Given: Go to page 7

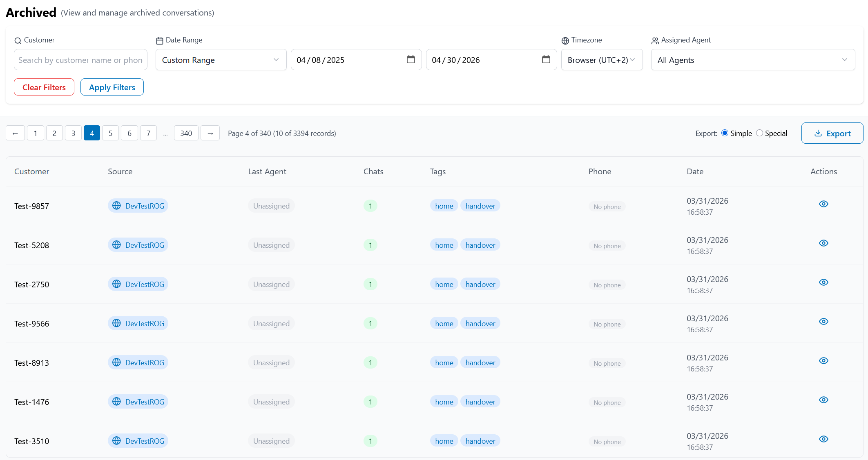Looking at the screenshot, I should point(148,133).
